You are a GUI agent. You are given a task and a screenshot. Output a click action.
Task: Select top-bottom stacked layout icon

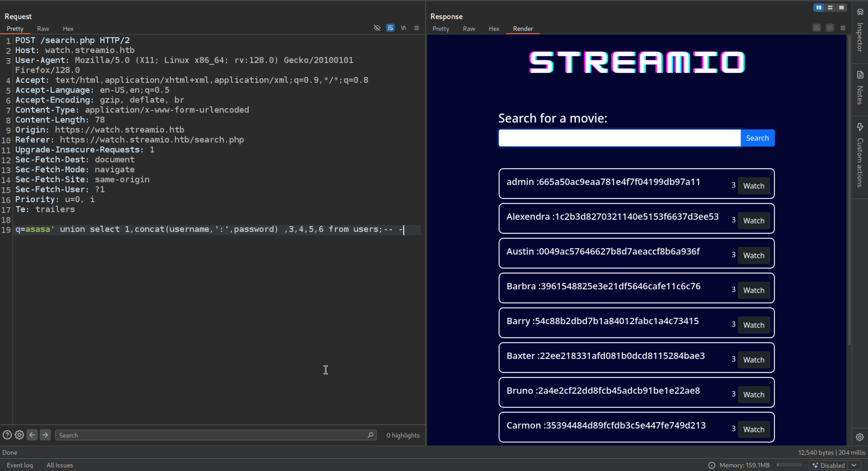(x=830, y=7)
